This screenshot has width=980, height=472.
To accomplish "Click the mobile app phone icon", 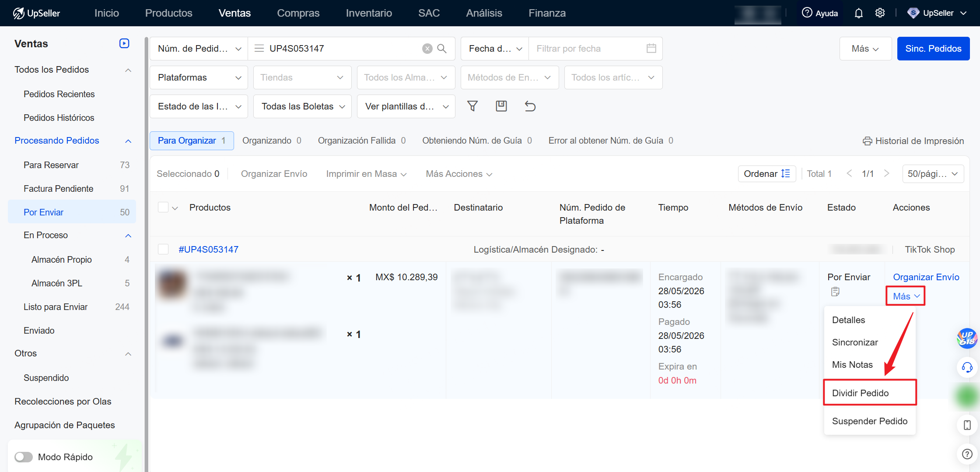I will click(x=967, y=425).
